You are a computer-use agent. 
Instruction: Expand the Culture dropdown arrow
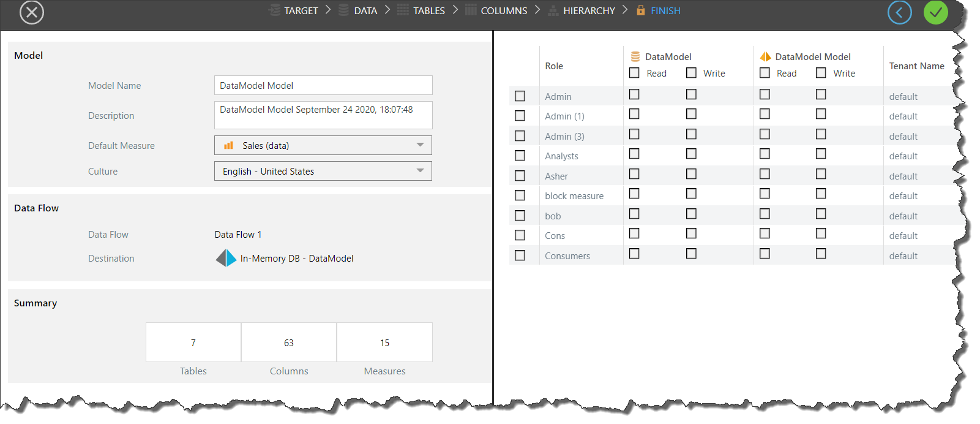[420, 171]
